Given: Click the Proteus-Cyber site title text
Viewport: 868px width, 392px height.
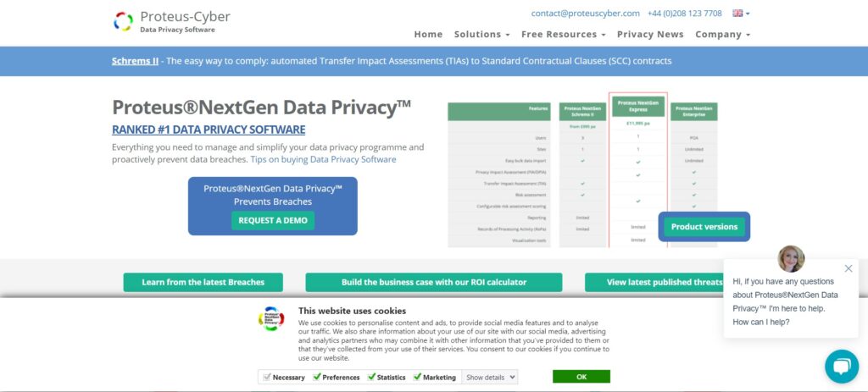Looking at the screenshot, I should pos(185,17).
